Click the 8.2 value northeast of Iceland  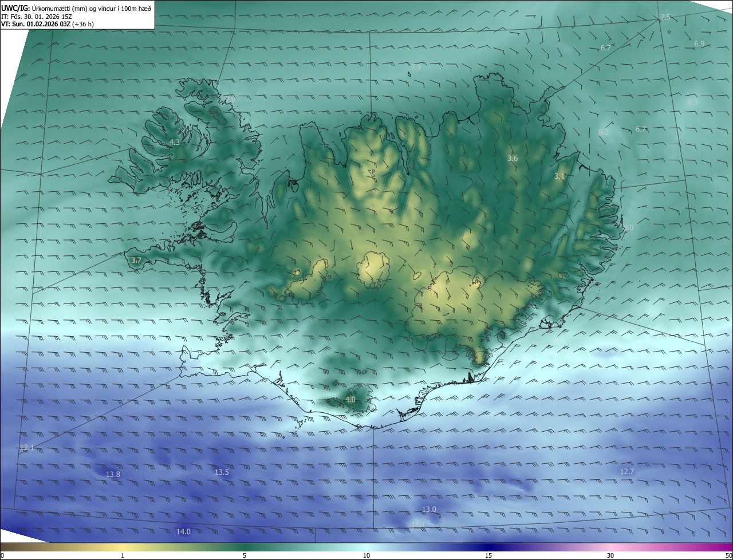(604, 132)
